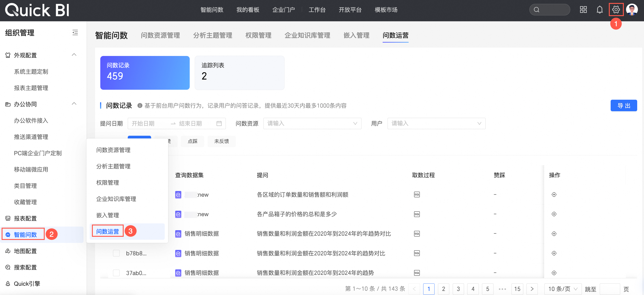Click the 报表配置 sidebar icon
The image size is (644, 295).
(8, 218)
